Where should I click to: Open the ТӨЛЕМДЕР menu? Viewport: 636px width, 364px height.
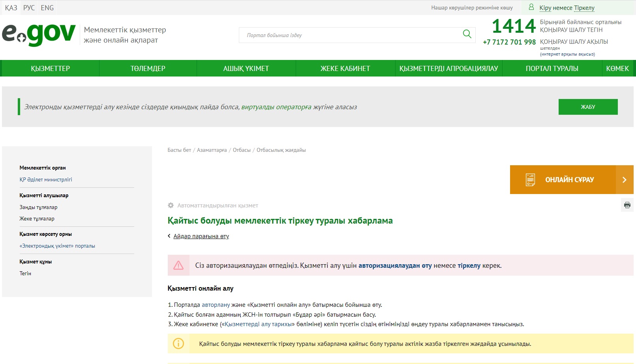click(148, 69)
